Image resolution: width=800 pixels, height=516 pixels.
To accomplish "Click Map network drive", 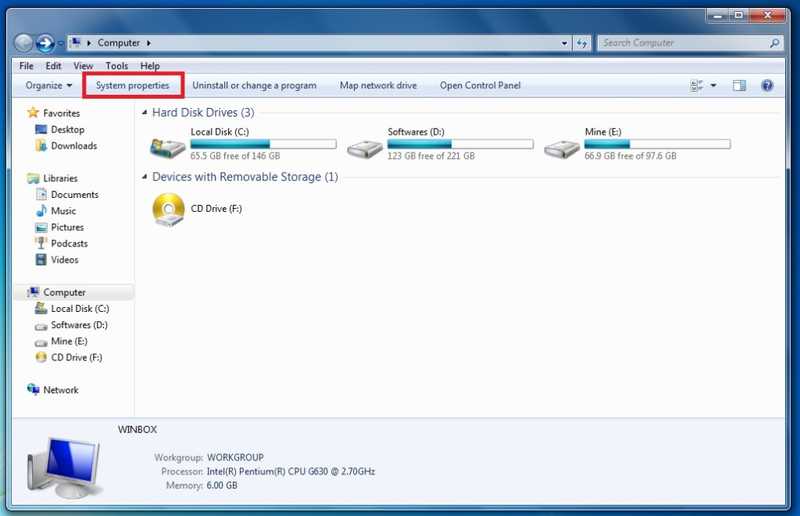I will click(x=378, y=86).
